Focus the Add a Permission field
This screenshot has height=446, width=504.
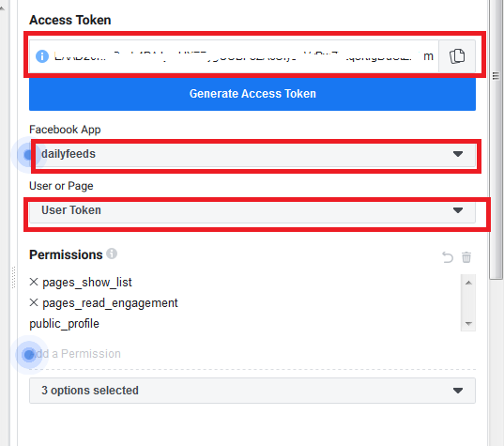coord(252,354)
